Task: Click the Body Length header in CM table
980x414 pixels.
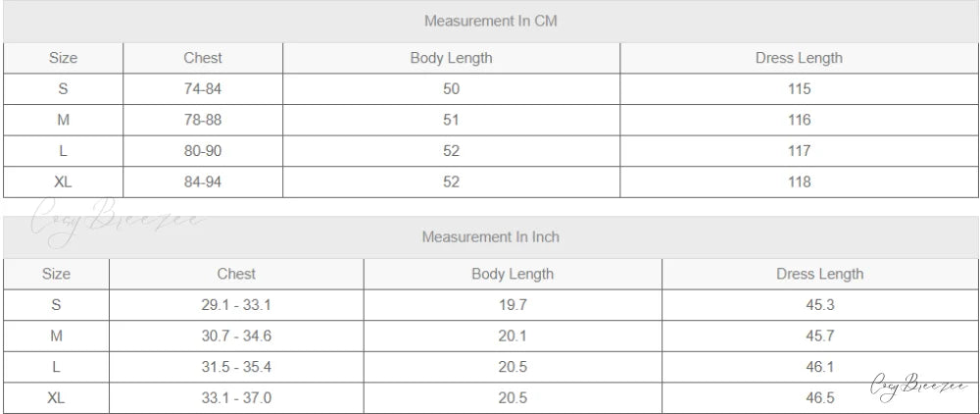Action: tap(451, 58)
